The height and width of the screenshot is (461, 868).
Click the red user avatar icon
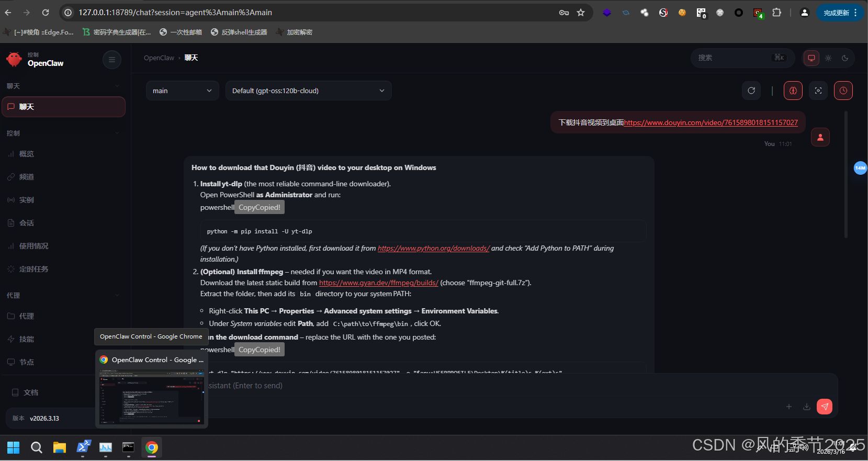[x=820, y=137]
